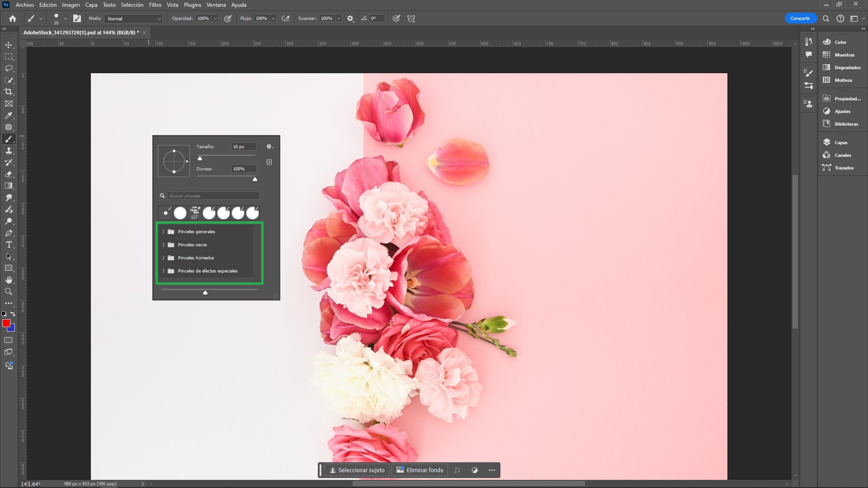
Task: Open the Clone Source panel icon
Action: coord(809,103)
